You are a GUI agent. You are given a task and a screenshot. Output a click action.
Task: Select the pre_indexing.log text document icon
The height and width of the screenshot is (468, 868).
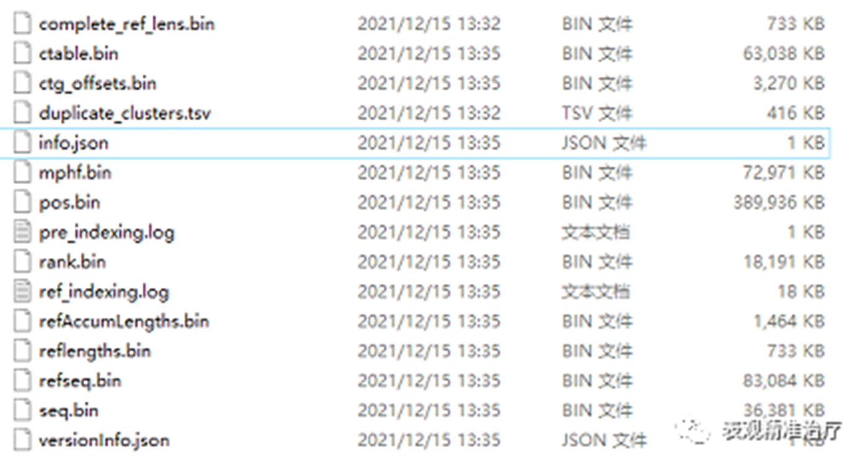pos(22,232)
